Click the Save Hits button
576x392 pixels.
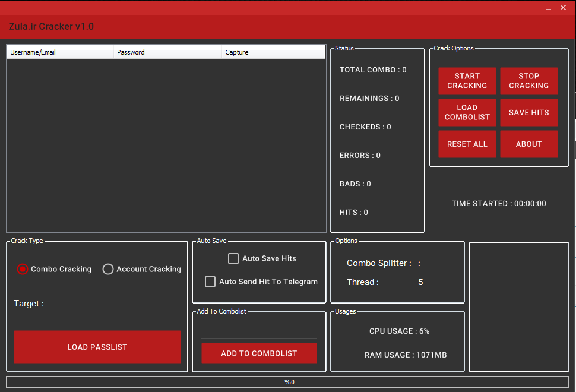528,112
